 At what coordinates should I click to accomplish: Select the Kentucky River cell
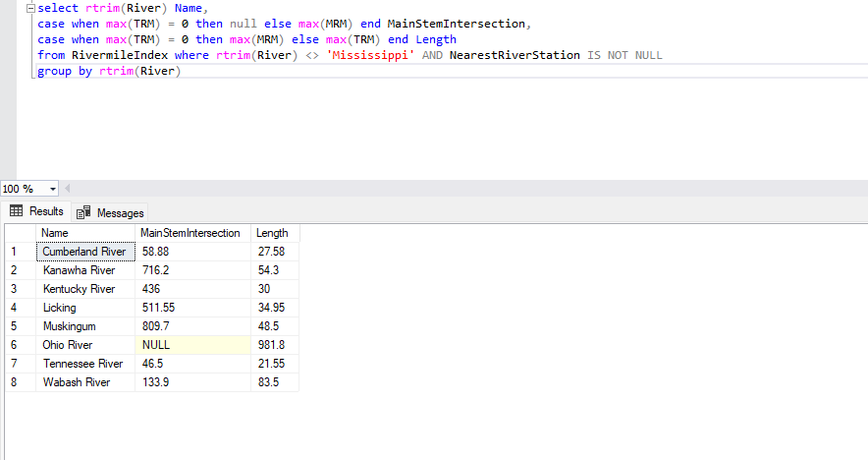[x=85, y=289]
